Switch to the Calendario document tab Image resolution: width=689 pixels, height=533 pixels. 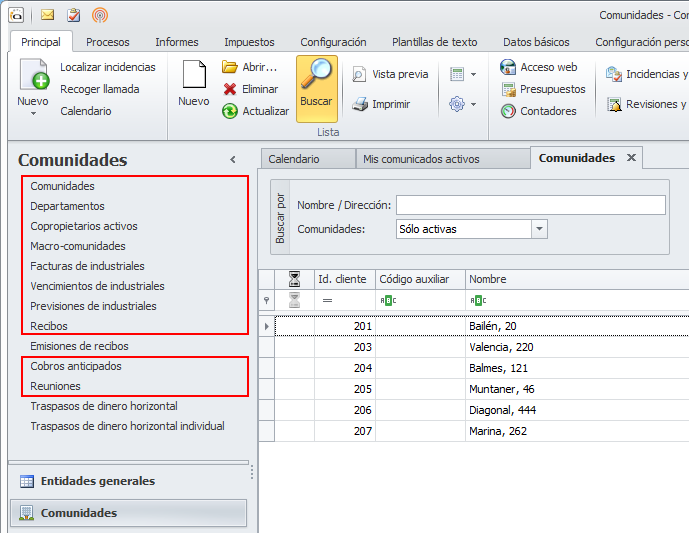pyautogui.click(x=308, y=159)
